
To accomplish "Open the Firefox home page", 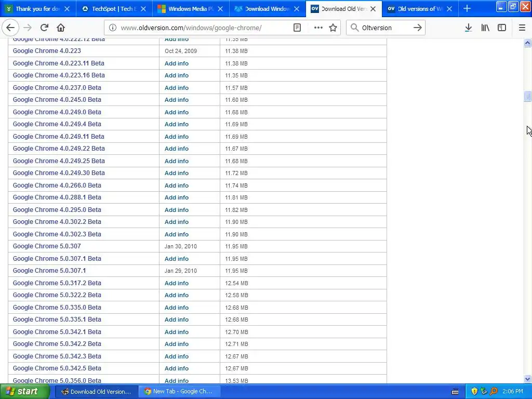I will 61,28.
